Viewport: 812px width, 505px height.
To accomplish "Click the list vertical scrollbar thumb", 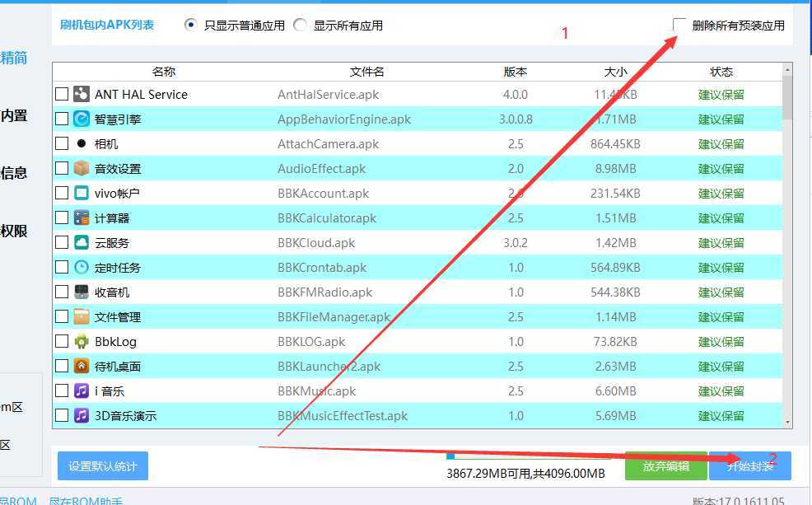I will click(x=787, y=98).
